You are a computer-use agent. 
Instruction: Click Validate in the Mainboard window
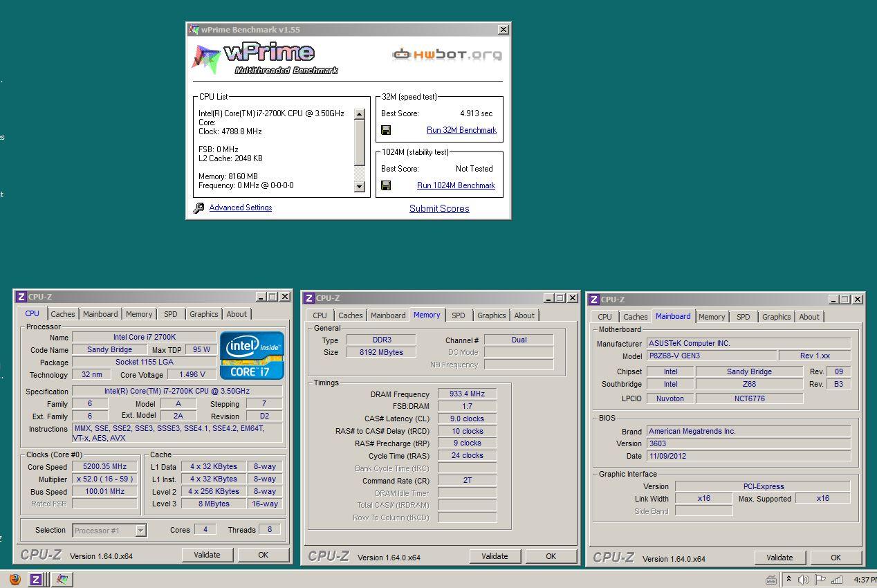(x=779, y=558)
